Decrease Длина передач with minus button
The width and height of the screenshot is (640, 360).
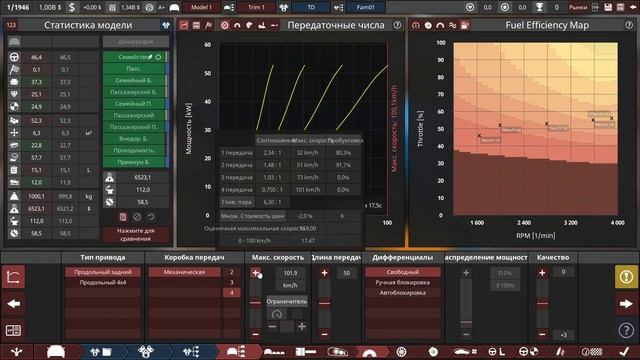tap(324, 334)
